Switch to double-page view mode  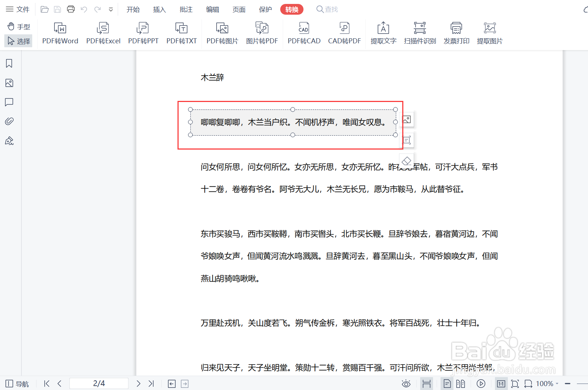click(461, 384)
